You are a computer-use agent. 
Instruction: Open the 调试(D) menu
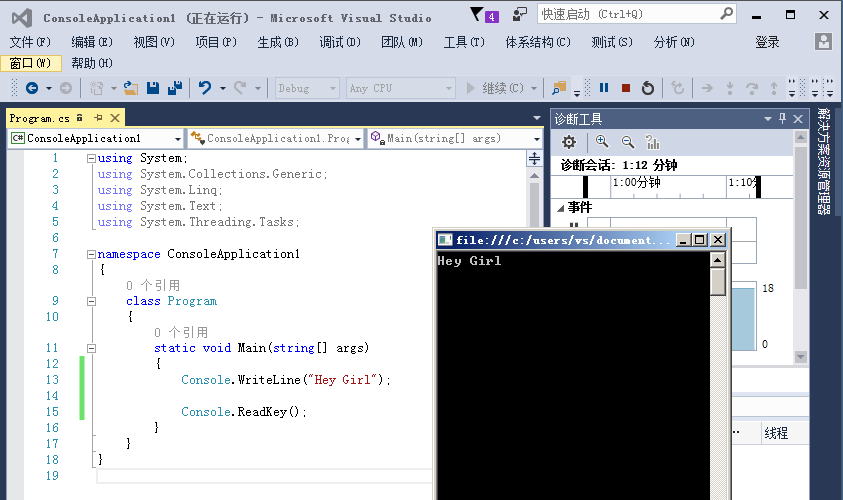tap(340, 42)
